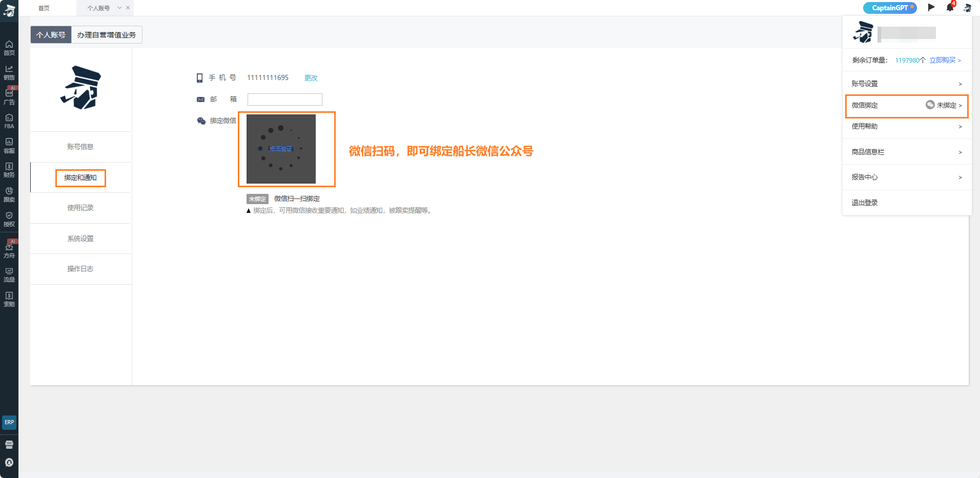The image size is (980, 478).
Task: Open the 首页 home icon in sidebar
Action: (9, 48)
